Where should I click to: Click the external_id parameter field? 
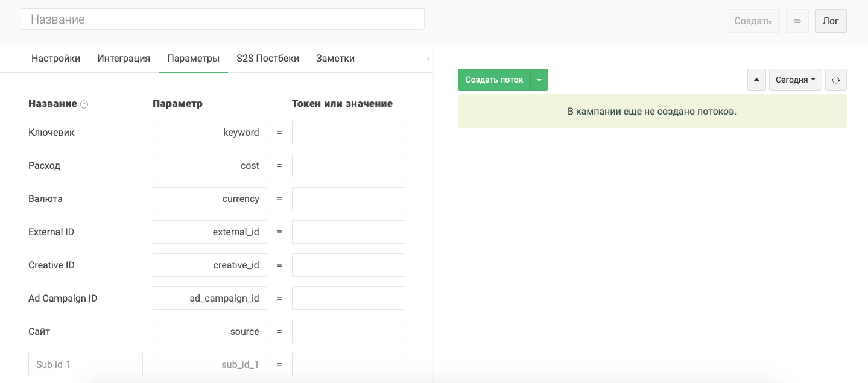point(210,232)
